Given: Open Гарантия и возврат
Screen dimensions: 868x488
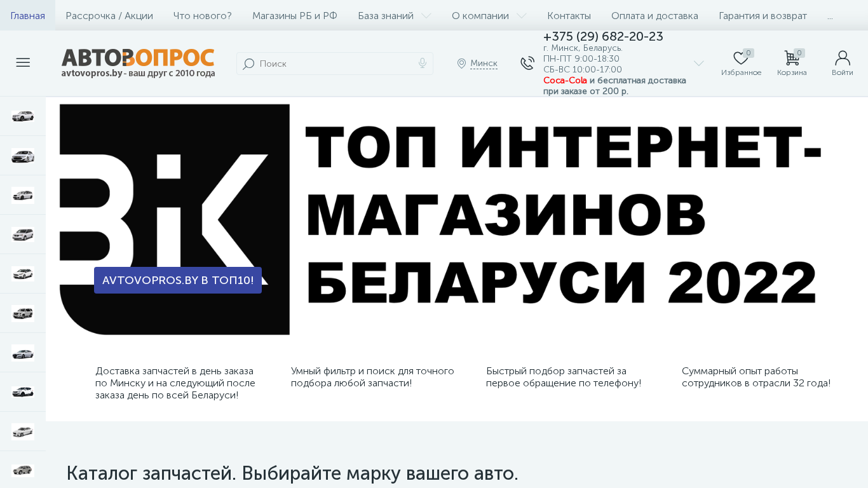Looking at the screenshot, I should pos(763,15).
